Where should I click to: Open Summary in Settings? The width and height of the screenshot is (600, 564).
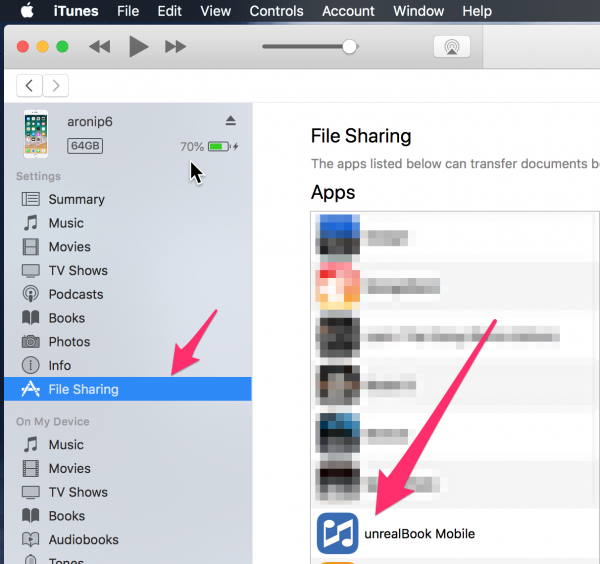[128, 199]
